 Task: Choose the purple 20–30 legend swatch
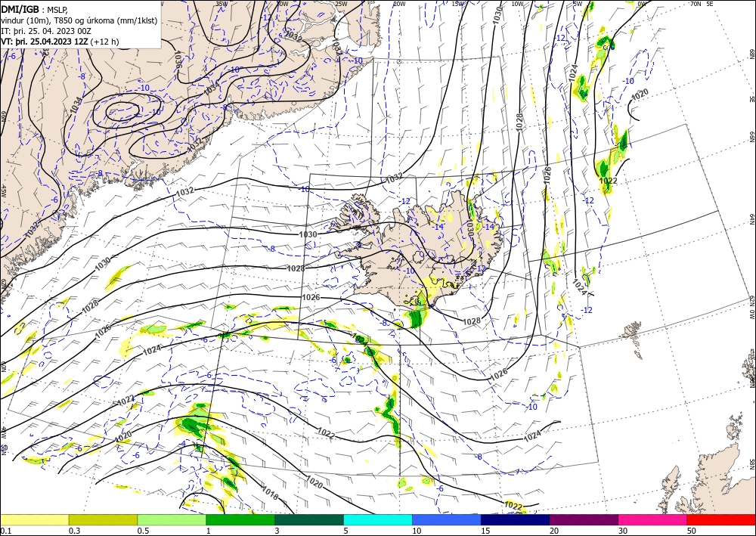[x=584, y=519]
